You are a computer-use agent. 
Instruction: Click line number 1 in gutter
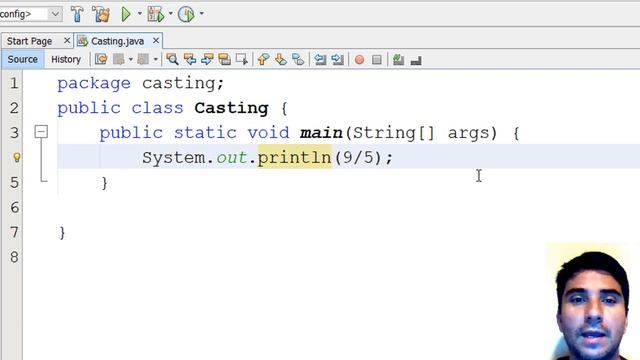tap(14, 83)
